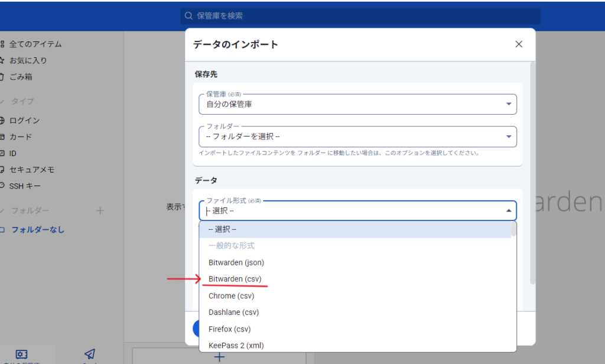The width and height of the screenshot is (605, 364).
Task: Click the import dialog scrollbar
Action: click(x=532, y=173)
